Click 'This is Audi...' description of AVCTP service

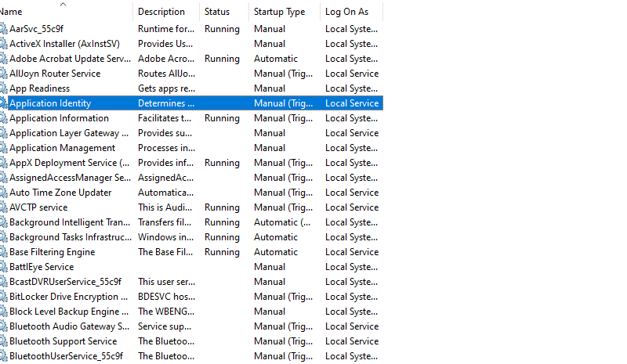click(165, 207)
